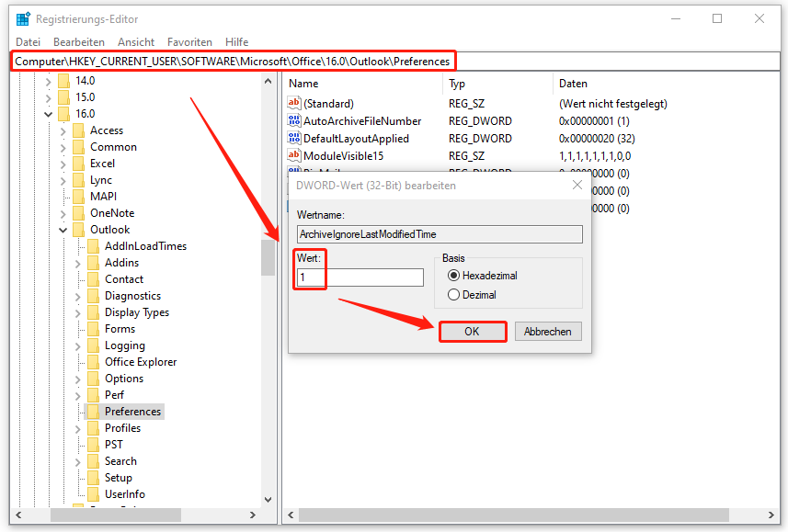Click the 0x00000020 (32) data cell
The height and width of the screenshot is (532, 788).
pos(597,139)
